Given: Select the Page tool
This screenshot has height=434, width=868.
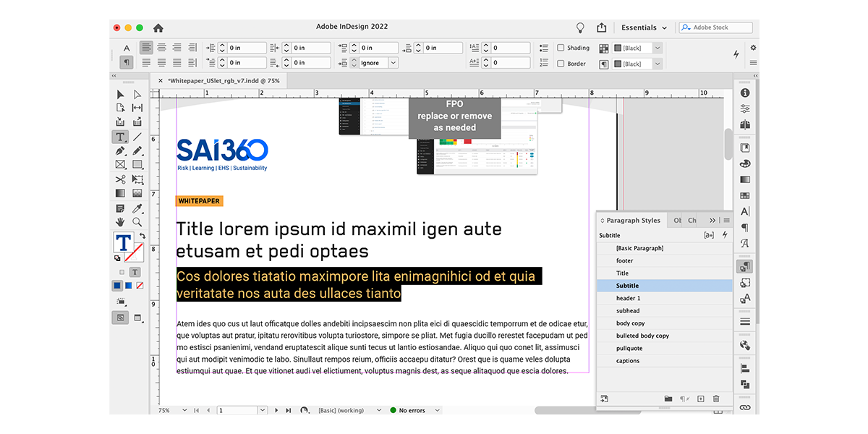Looking at the screenshot, I should point(120,109).
